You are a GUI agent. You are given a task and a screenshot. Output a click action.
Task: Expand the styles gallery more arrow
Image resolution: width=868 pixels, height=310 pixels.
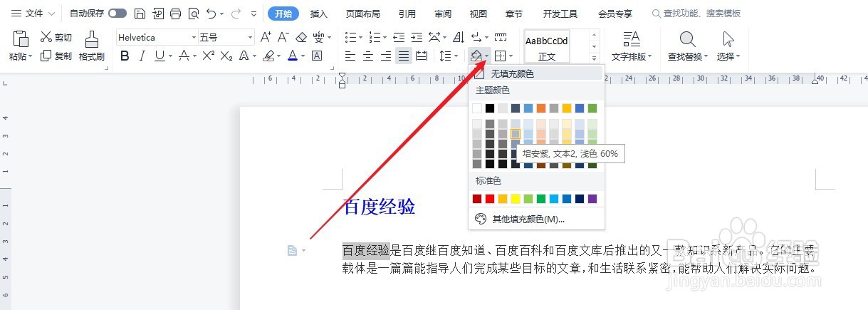tap(595, 57)
